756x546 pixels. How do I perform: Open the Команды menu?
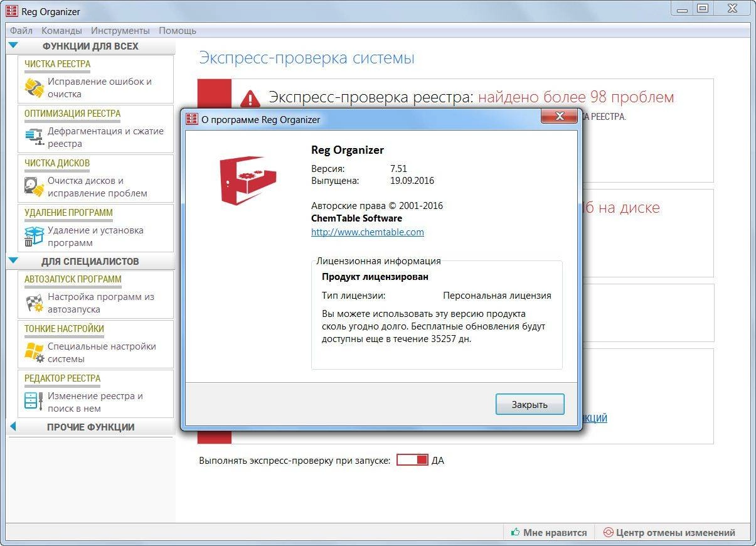pos(61,30)
